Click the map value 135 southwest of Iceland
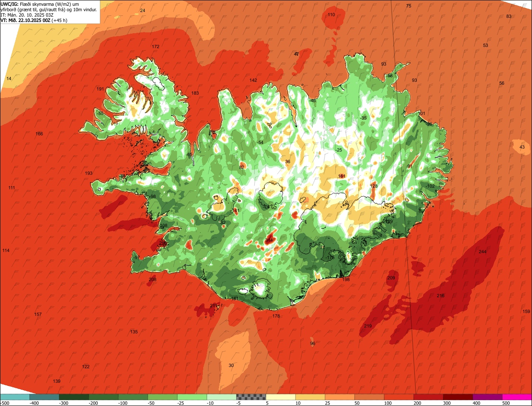 (134, 332)
